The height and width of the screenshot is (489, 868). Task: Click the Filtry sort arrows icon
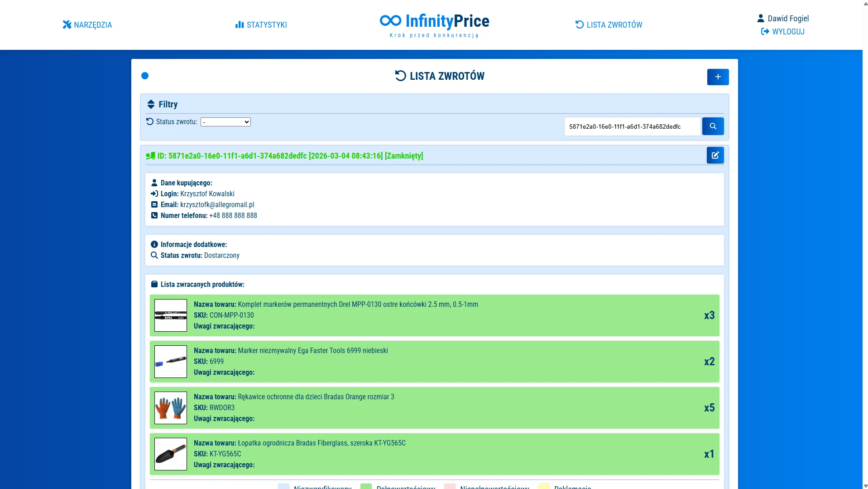click(151, 105)
